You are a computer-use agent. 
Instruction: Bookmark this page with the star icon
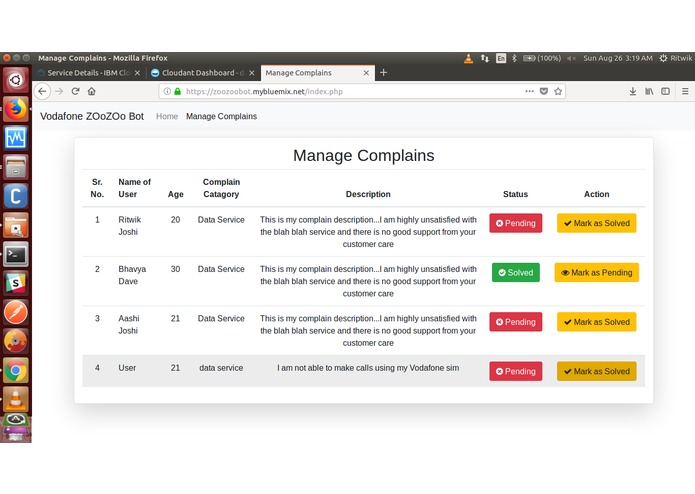(558, 91)
